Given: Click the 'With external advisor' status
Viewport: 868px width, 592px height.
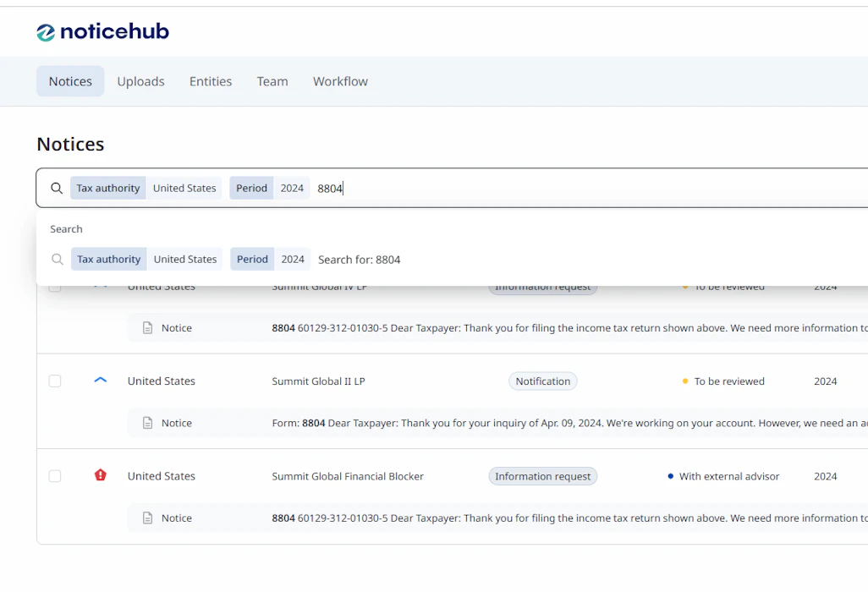Looking at the screenshot, I should click(729, 476).
